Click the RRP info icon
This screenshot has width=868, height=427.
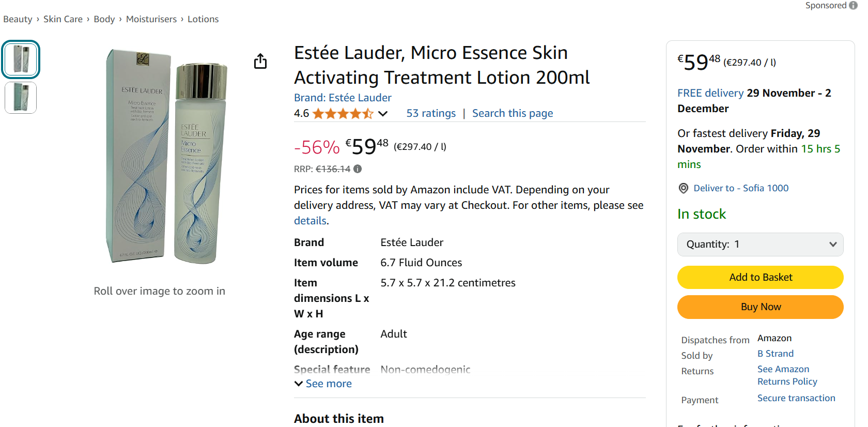click(358, 169)
